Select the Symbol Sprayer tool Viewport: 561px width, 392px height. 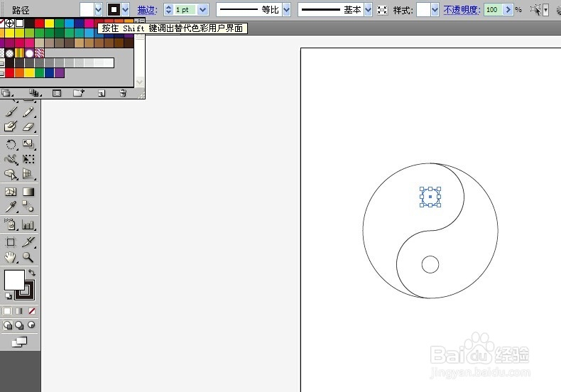(11, 224)
